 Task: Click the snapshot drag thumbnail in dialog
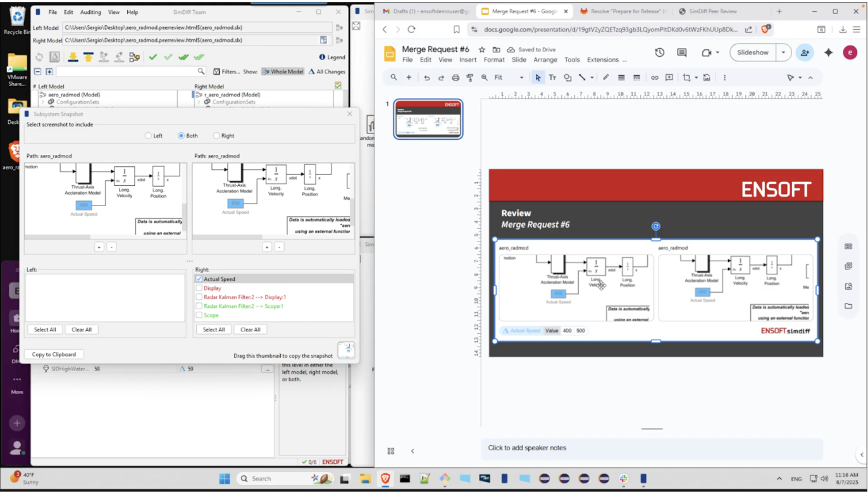(x=346, y=350)
